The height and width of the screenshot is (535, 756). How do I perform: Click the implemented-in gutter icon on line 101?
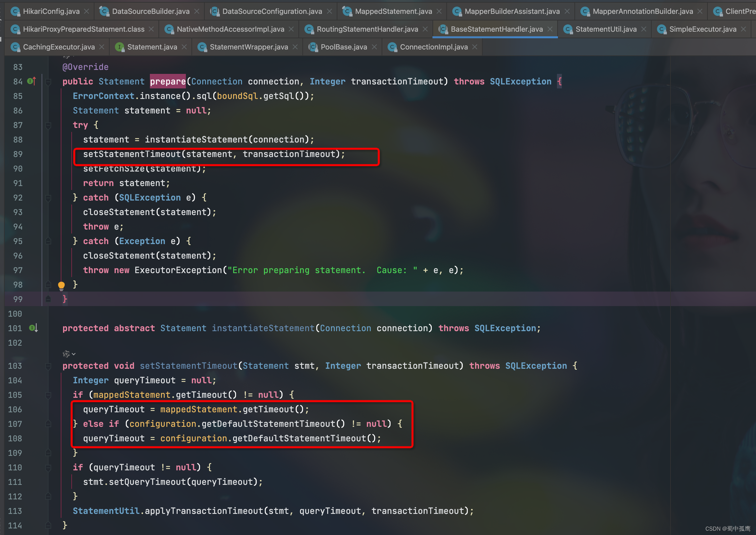click(33, 328)
